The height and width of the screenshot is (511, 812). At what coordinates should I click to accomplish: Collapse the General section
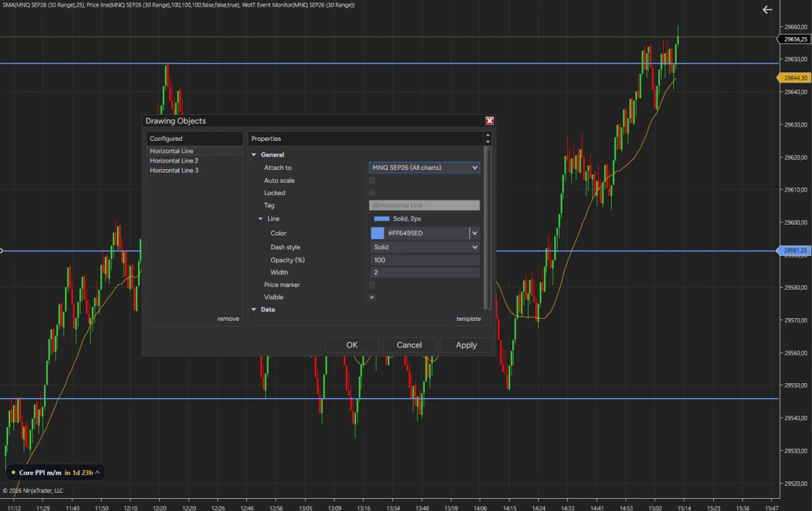click(x=254, y=155)
